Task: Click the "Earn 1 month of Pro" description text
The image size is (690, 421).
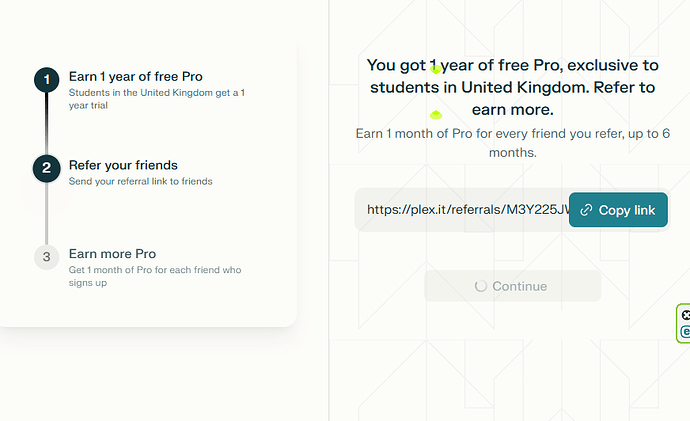Action: click(x=512, y=143)
